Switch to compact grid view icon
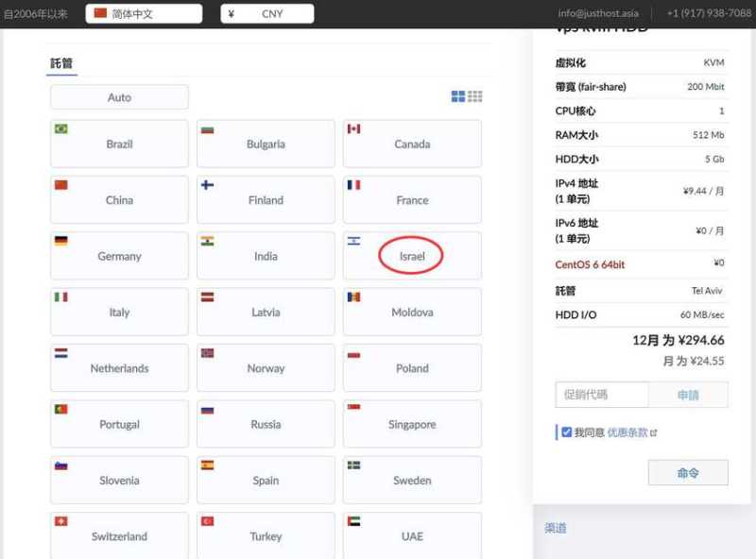The width and height of the screenshot is (756, 559). click(x=475, y=96)
